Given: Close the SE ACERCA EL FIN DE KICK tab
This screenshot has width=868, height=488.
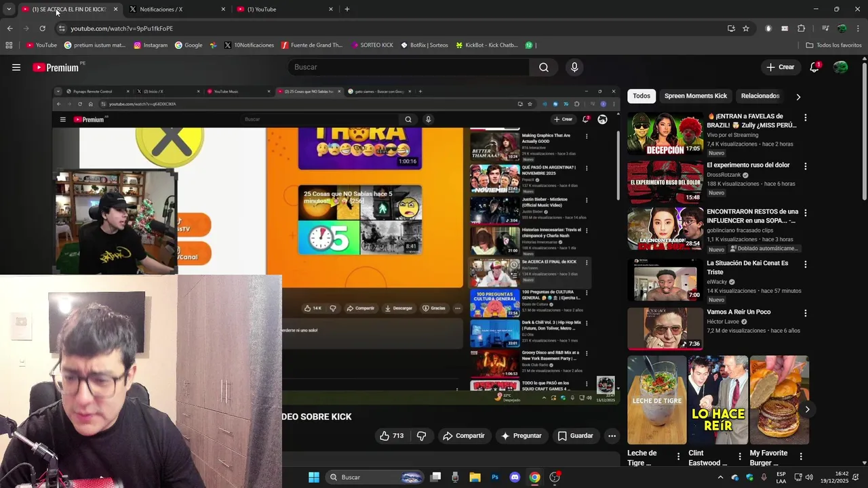Looking at the screenshot, I should click(x=115, y=9).
